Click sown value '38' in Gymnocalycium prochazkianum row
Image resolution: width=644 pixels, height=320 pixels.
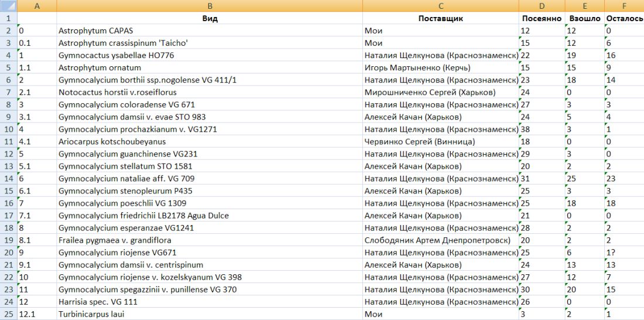[542, 129]
